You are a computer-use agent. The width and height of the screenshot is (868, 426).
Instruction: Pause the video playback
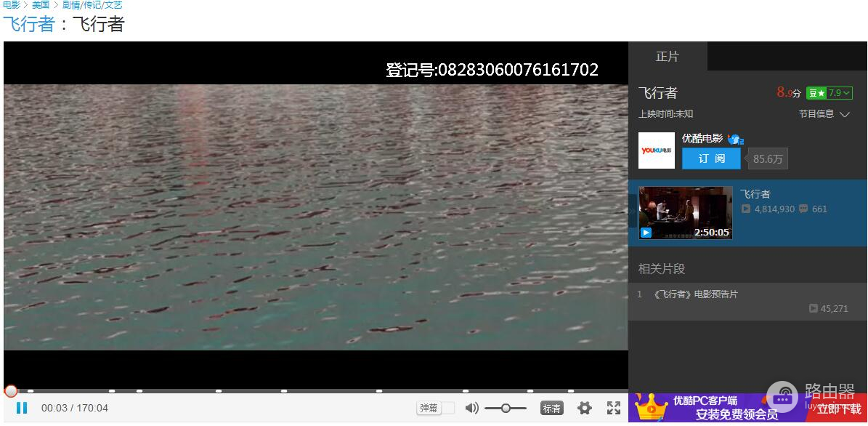[22, 408]
